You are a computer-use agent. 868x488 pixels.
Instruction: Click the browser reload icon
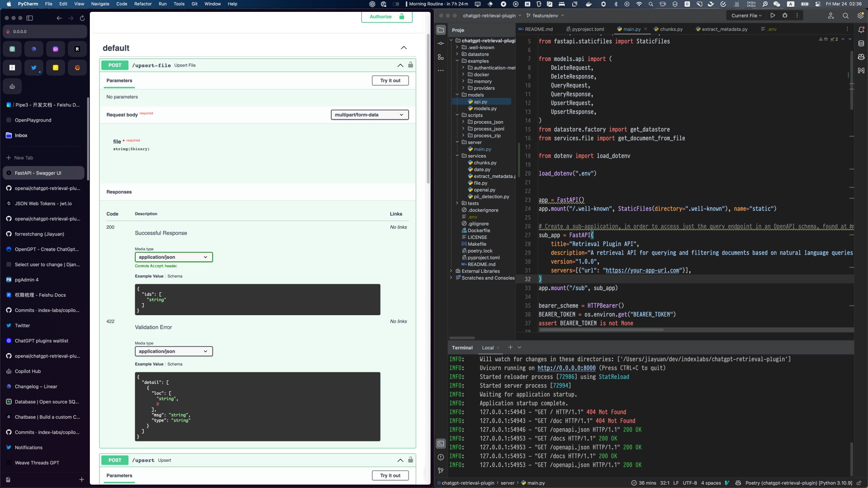(x=82, y=18)
